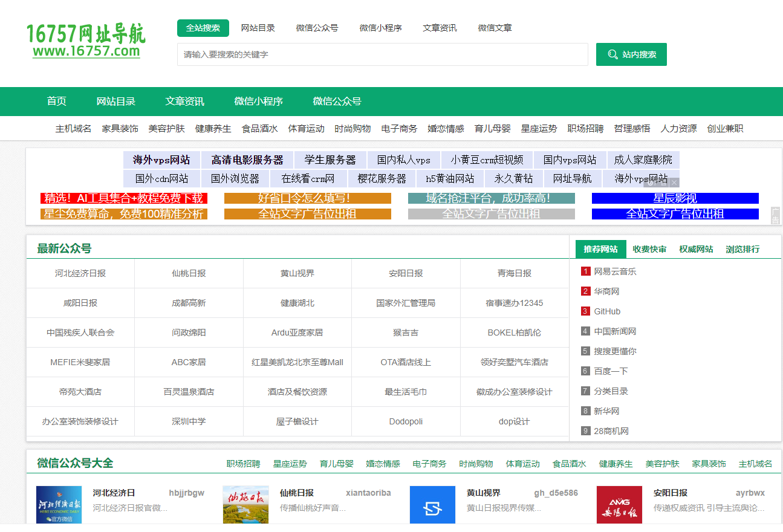783x532 pixels.
Task: Click the red 精选!AI工具集合 banner
Action: 124,198
